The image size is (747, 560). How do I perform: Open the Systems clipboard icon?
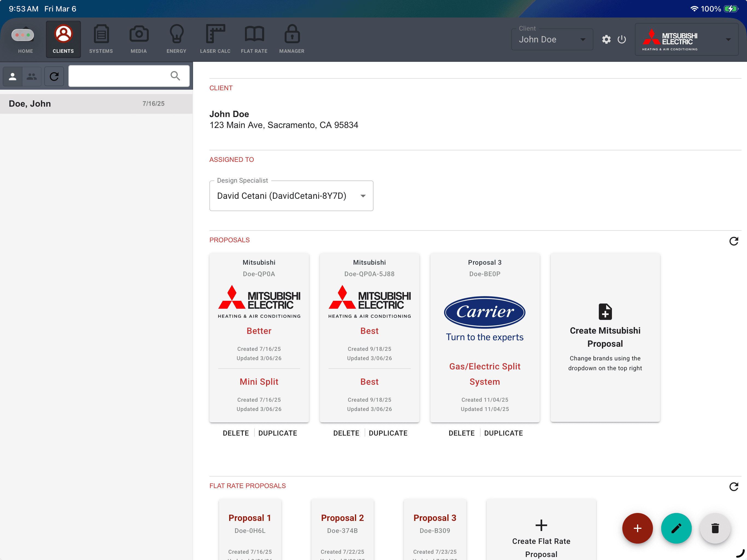point(101,34)
